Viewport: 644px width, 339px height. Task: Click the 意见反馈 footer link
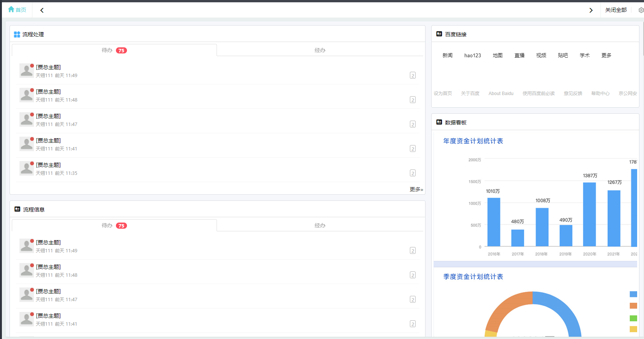[573, 94]
